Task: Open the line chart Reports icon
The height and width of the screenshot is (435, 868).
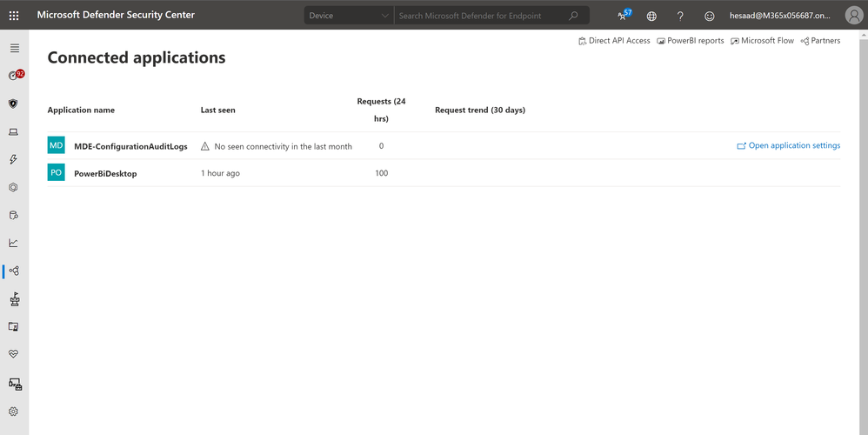Action: (14, 243)
